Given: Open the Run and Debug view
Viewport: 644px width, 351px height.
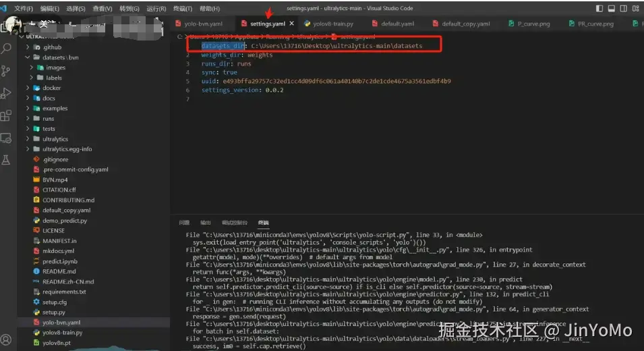Looking at the screenshot, I should [6, 93].
